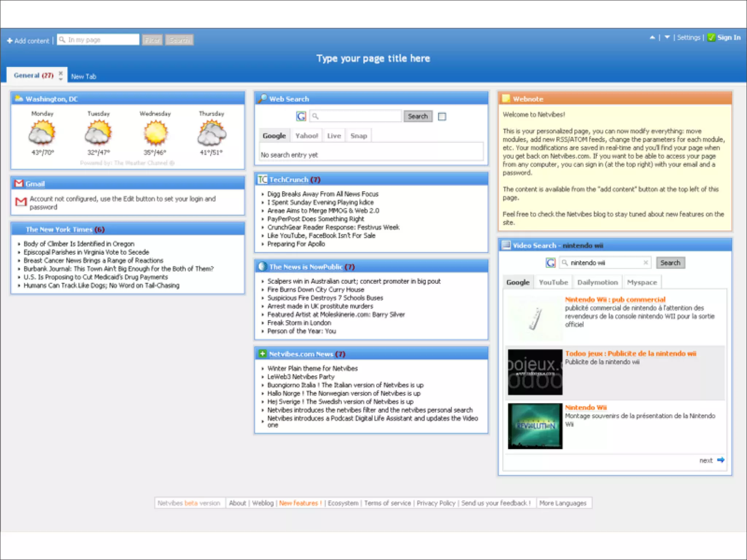Clear nintendo wii query with x icon
This screenshot has width=747, height=560.
pos(646,262)
